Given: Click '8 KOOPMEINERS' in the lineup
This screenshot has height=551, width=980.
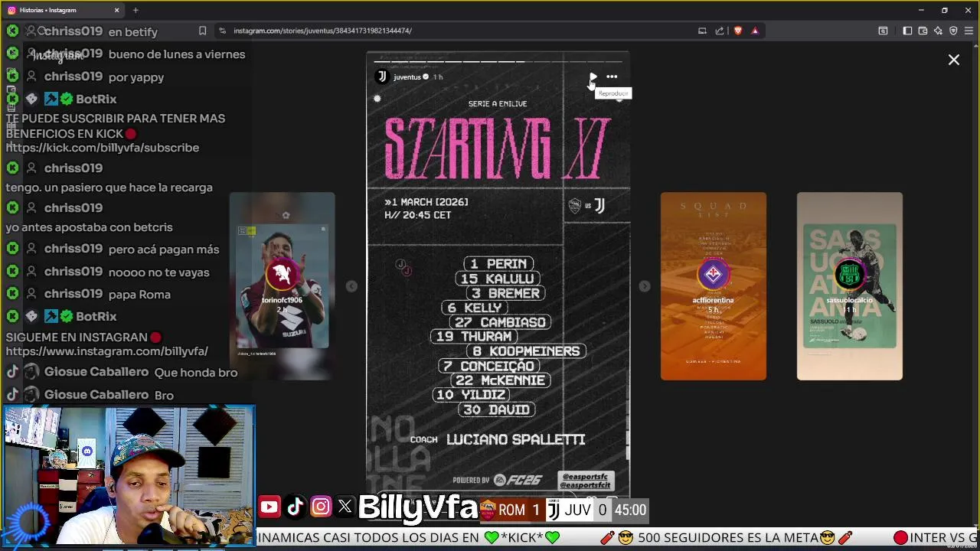Looking at the screenshot, I should [x=526, y=351].
